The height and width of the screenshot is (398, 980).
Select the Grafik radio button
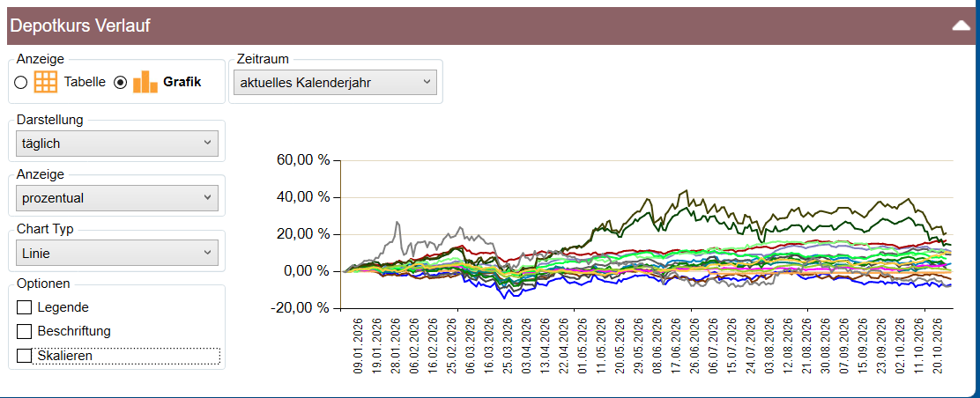coord(121,83)
